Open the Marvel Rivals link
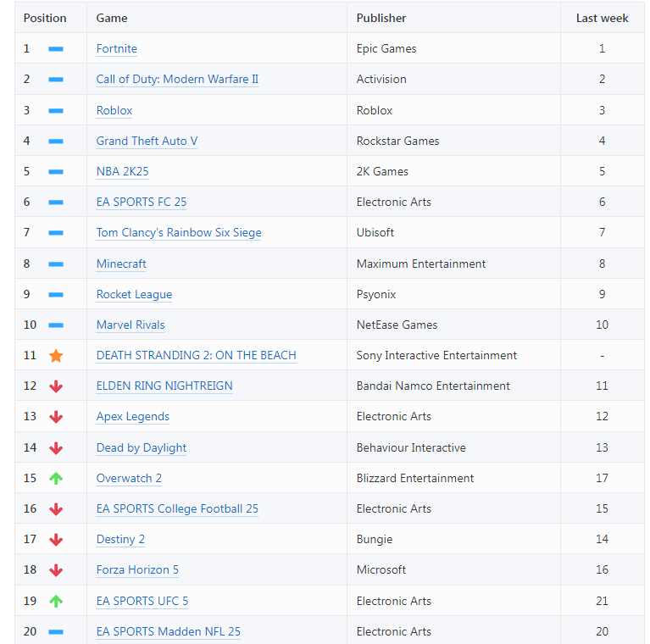Viewport: 650px width, 644px height. click(131, 325)
